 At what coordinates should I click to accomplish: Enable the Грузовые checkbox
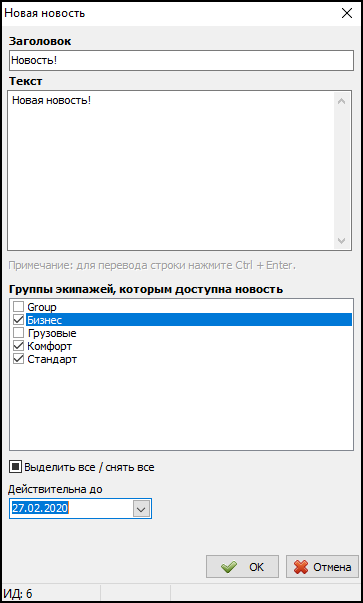(x=18, y=333)
